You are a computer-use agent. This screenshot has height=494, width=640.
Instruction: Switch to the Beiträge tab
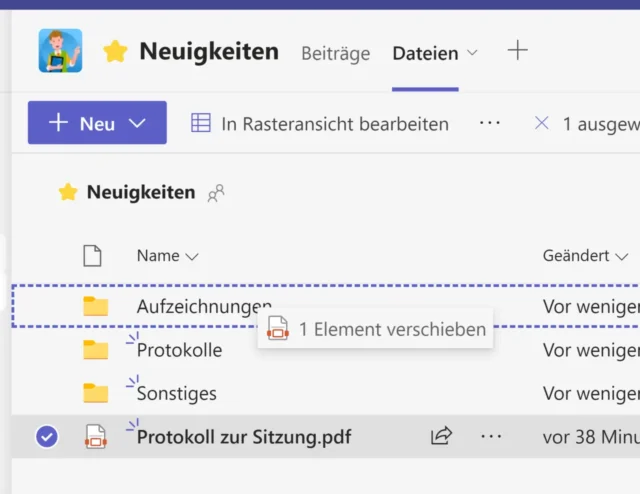click(335, 53)
